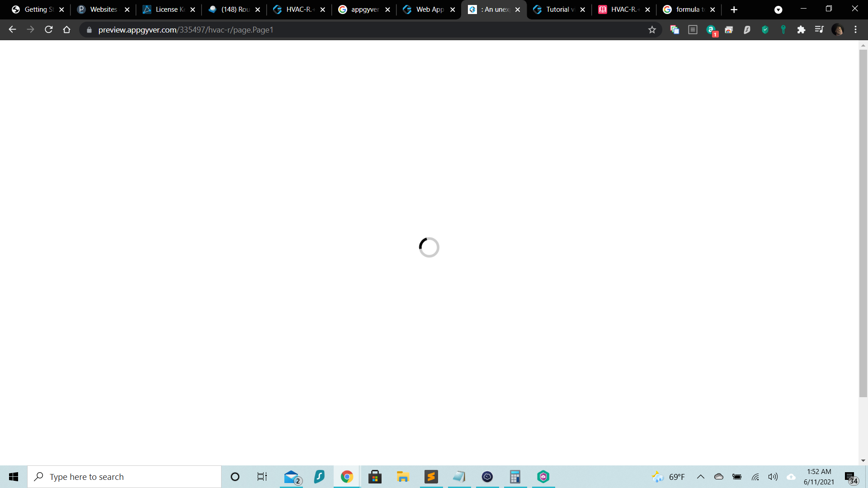The width and height of the screenshot is (868, 488).
Task: Open Wi-Fi network settings in tray
Action: point(755,477)
